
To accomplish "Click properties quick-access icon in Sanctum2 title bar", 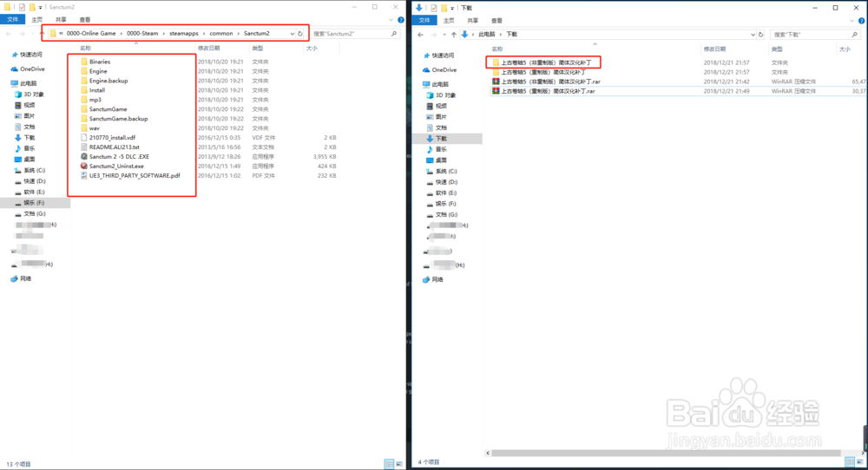I will click(22, 7).
